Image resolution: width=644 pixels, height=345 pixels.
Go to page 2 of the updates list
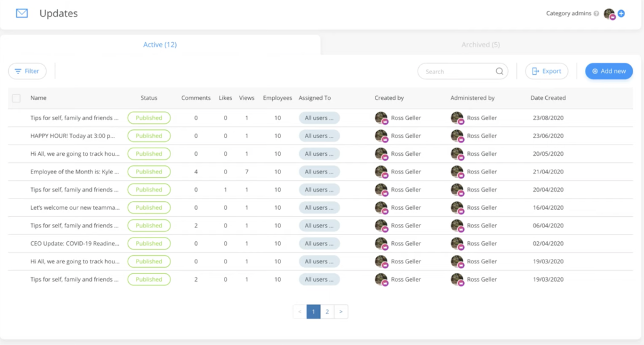327,311
